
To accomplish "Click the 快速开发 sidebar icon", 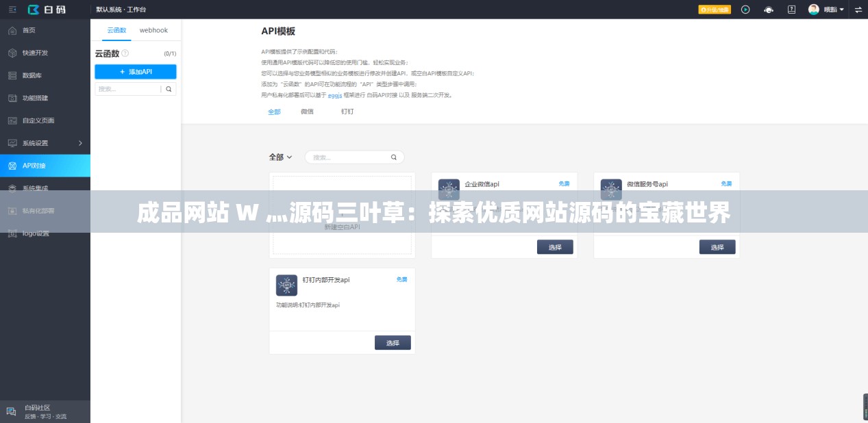I will 10,53.
